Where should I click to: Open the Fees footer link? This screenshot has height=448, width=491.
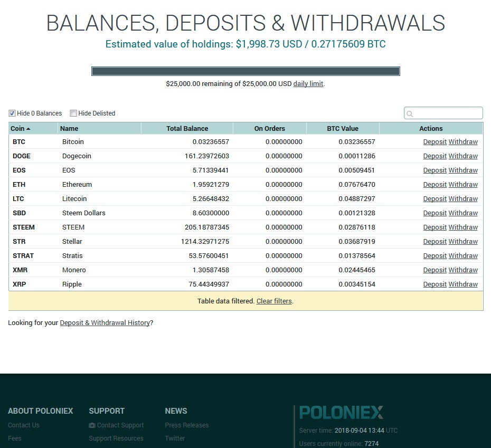coord(15,439)
